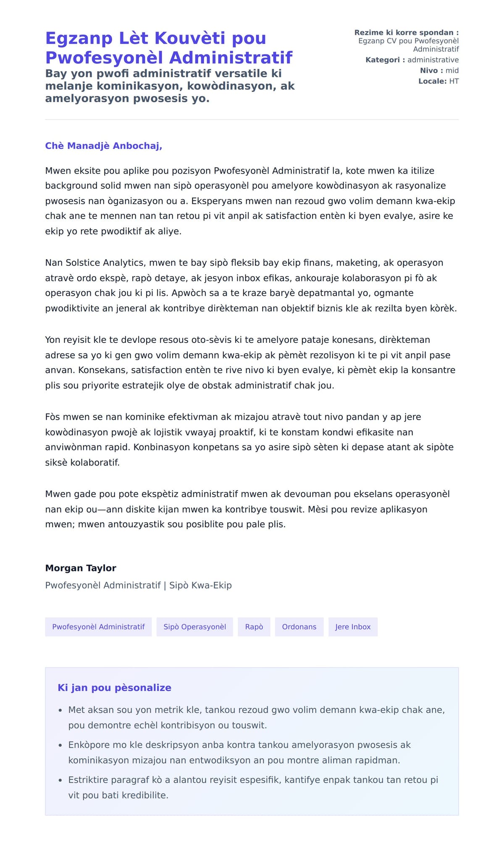Select the Pwofesyonèl Administratif tag chip
Viewport: 504px width, 844px height.
[x=98, y=627]
